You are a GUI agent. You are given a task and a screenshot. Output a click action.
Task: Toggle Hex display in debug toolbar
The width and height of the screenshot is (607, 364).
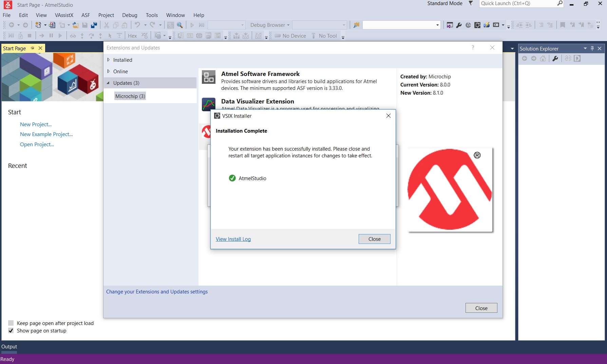coord(132,36)
